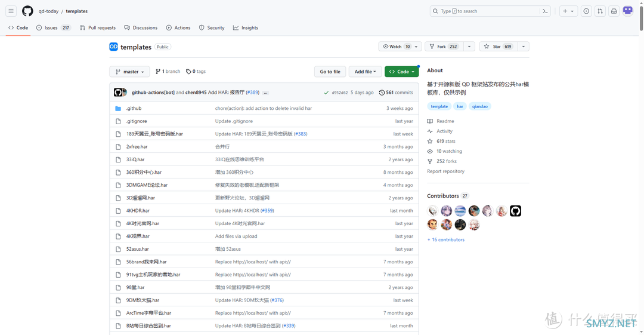
Task: Click the 10 watching link
Action: pos(444,151)
